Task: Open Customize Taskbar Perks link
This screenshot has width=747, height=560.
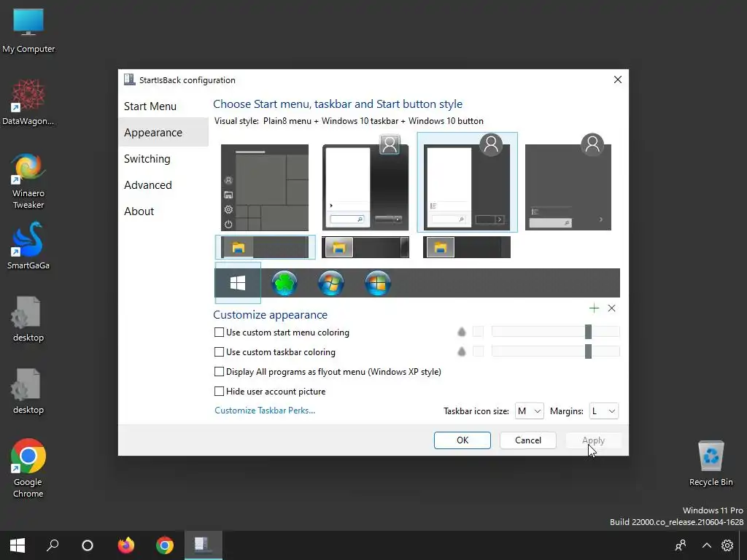Action: point(265,411)
